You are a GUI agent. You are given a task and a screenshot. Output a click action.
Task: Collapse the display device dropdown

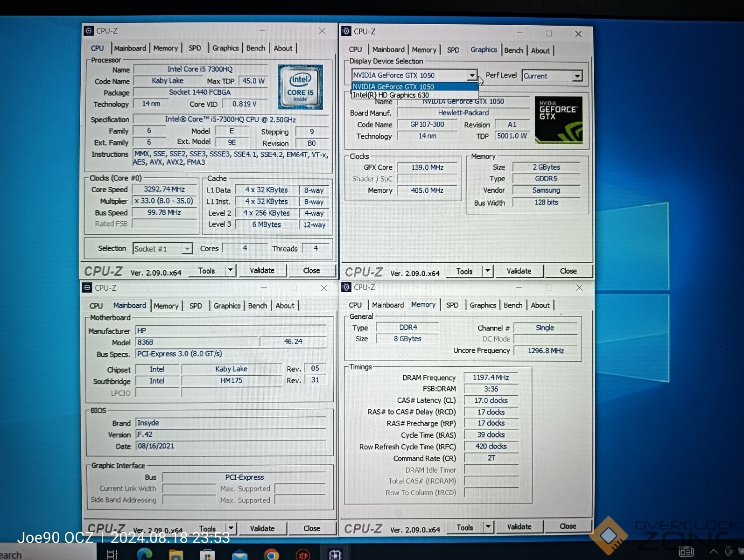(472, 75)
